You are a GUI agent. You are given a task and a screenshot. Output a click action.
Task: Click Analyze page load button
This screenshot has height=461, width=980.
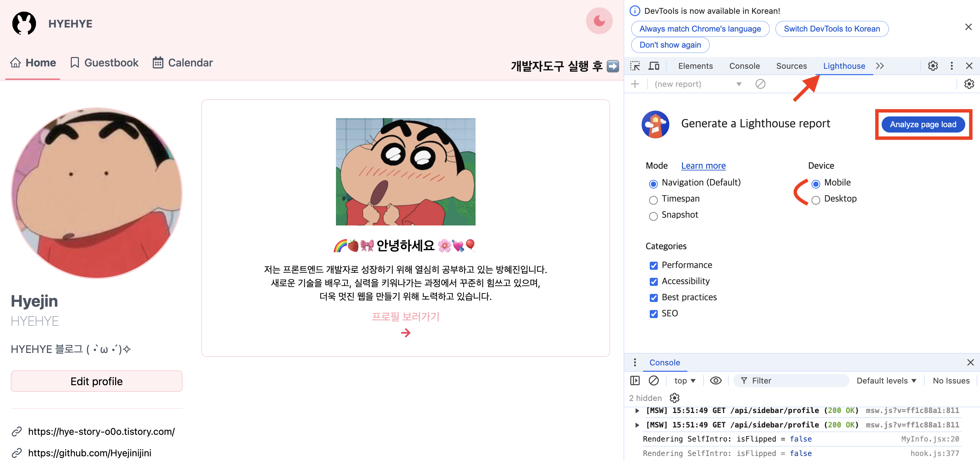point(923,124)
